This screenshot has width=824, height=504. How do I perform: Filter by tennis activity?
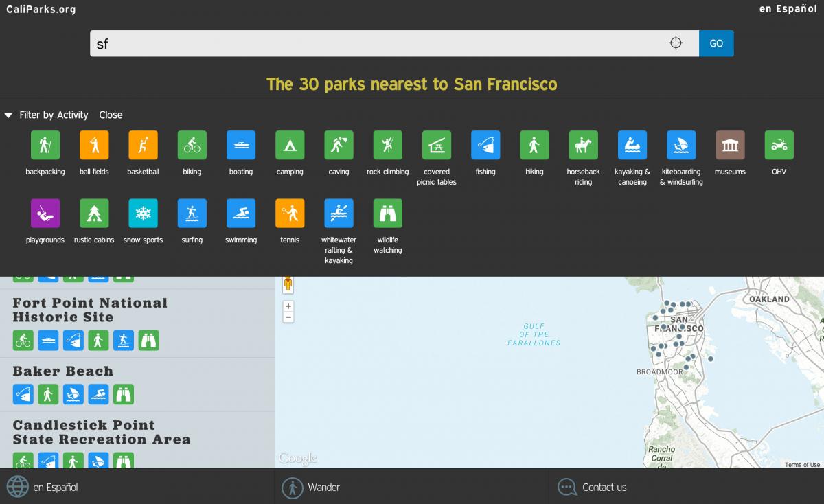tap(290, 214)
